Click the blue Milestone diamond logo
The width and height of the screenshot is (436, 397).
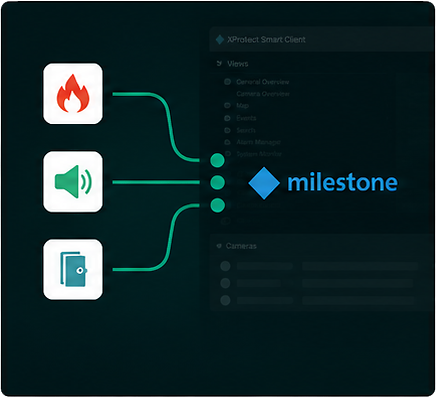pos(264,183)
